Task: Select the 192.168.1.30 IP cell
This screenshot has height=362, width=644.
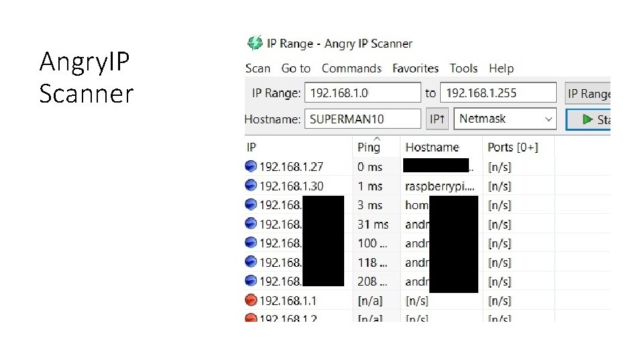Action: click(x=291, y=186)
